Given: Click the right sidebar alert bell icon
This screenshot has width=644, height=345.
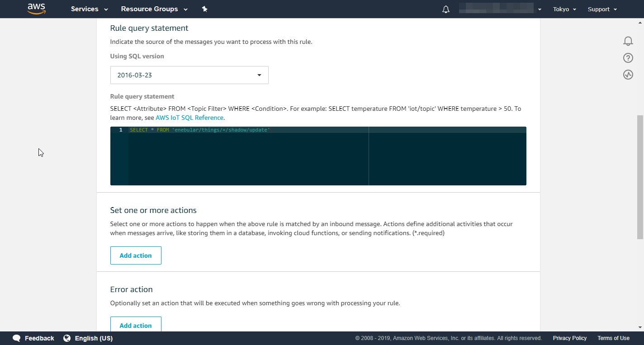Looking at the screenshot, I should (628, 41).
